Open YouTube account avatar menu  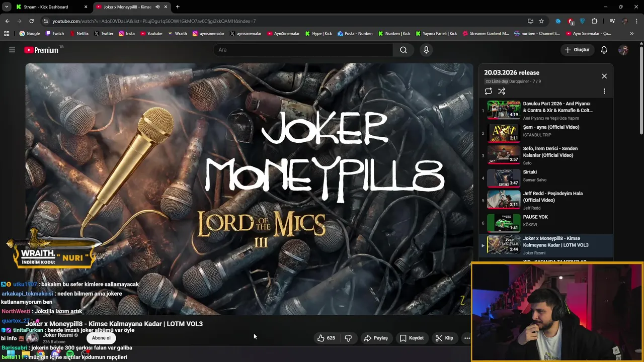623,50
